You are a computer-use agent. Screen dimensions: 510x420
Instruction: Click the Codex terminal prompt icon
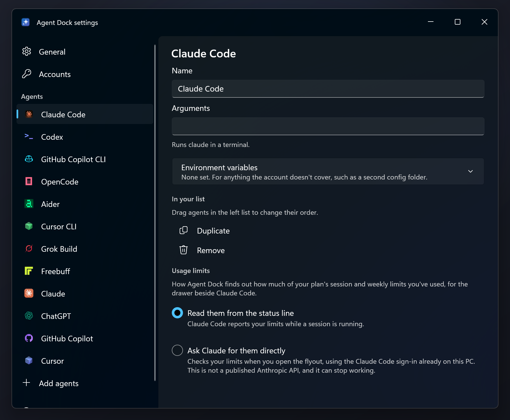coord(29,137)
